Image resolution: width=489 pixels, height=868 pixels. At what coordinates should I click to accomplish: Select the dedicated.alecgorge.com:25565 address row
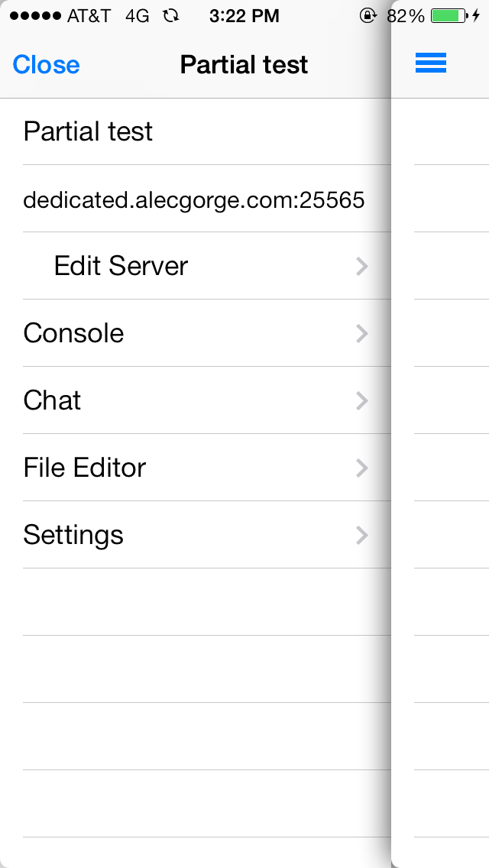[x=194, y=200]
